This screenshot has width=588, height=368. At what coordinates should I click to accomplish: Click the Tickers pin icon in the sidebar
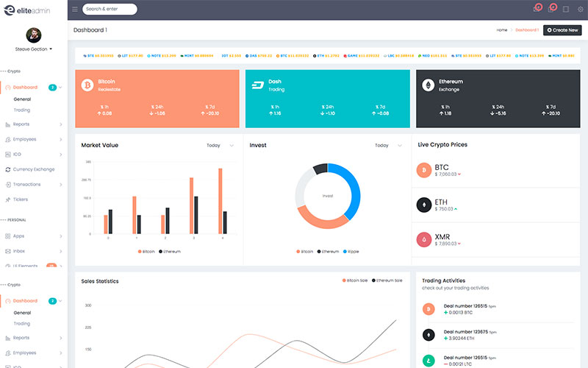(x=8, y=199)
